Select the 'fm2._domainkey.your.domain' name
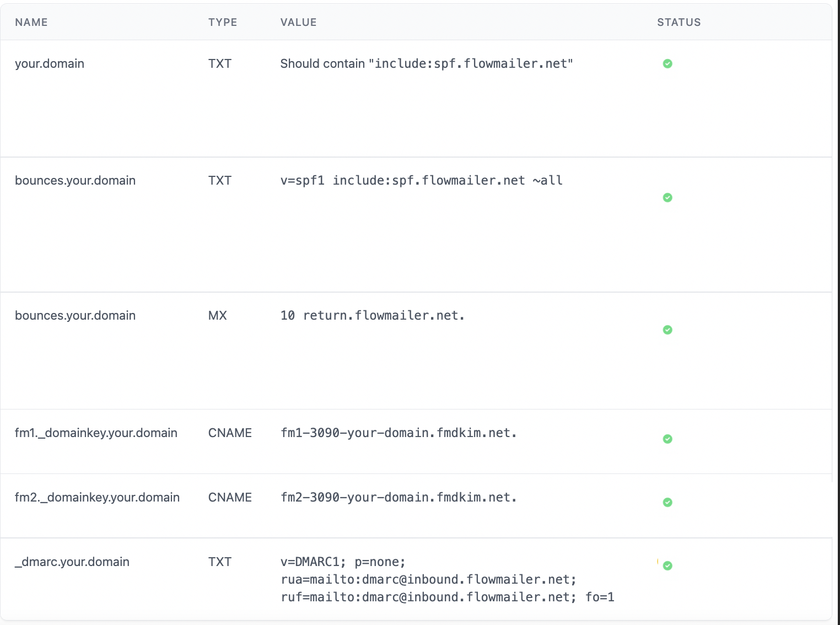840x625 pixels. (97, 498)
